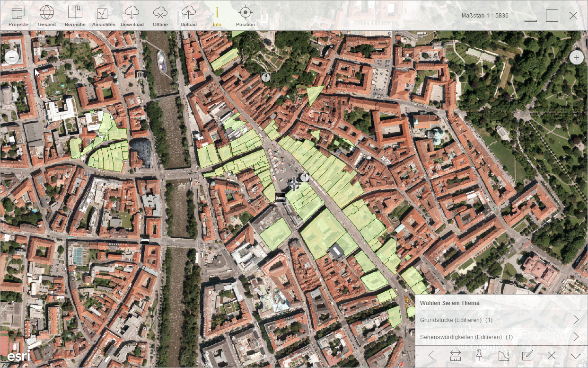Open Bereiche bookmarks tool

click(x=75, y=16)
